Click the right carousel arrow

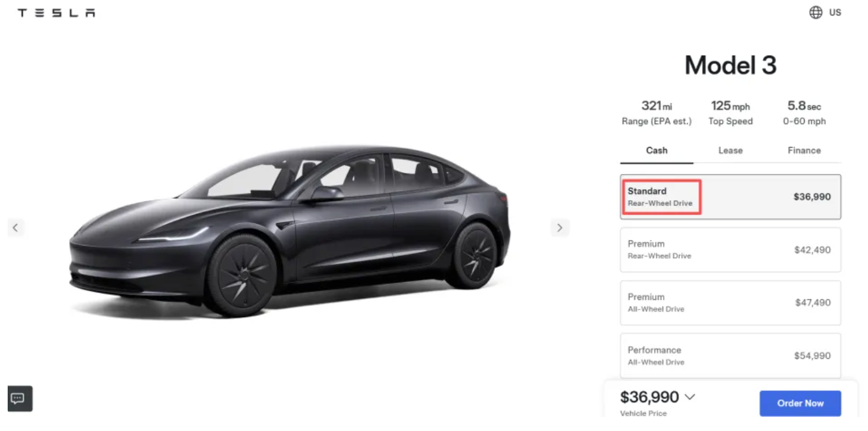pyautogui.click(x=560, y=228)
